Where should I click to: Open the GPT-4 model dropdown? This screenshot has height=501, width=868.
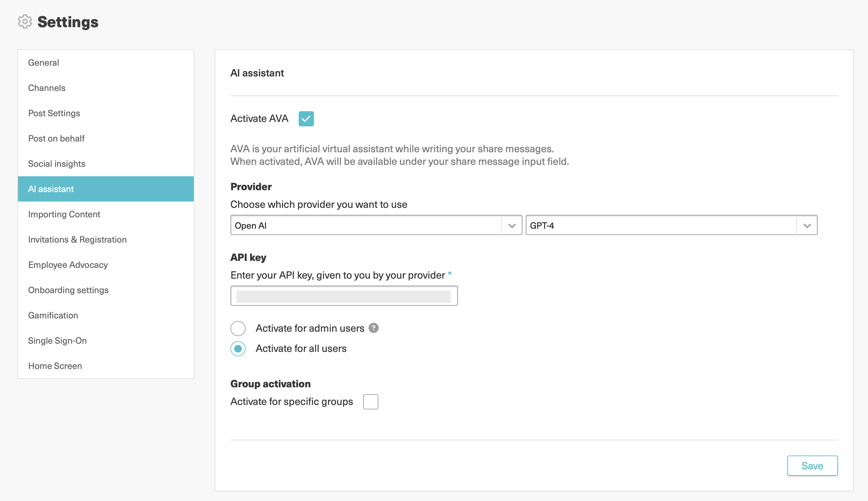point(671,225)
